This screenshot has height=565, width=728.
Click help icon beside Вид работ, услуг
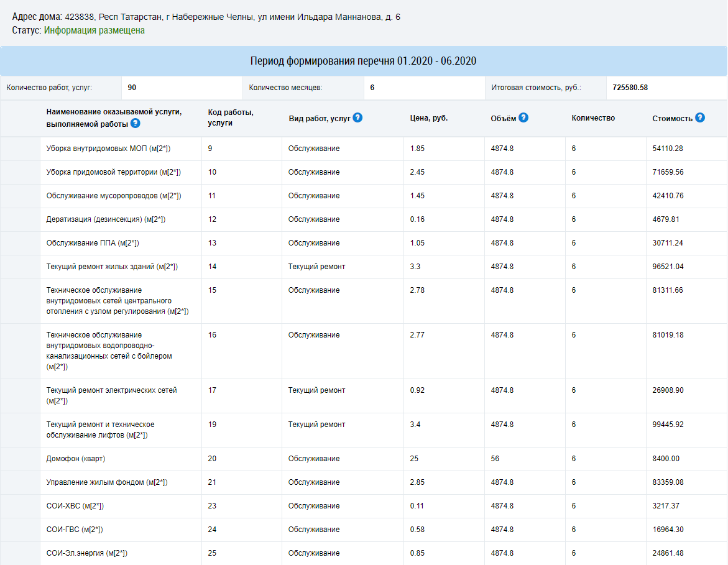357,117
